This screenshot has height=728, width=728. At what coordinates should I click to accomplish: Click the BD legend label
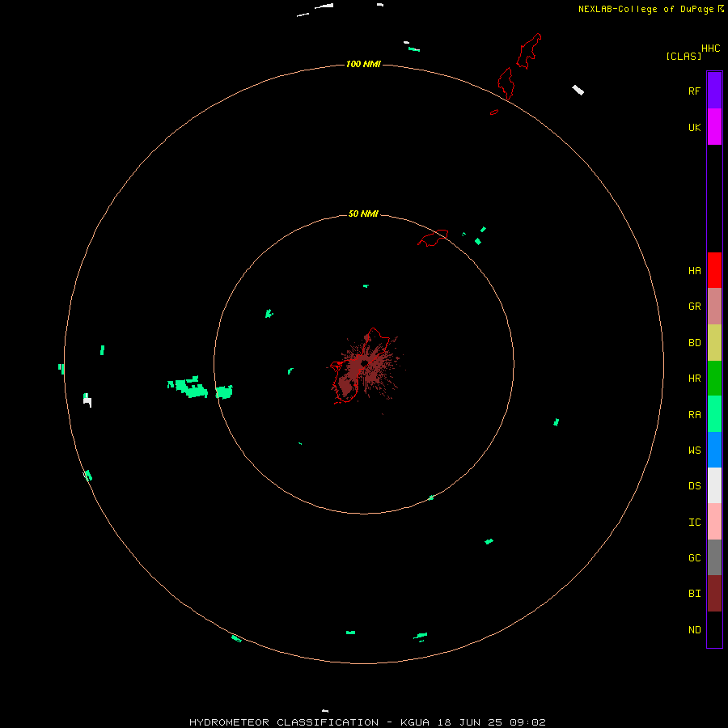tap(695, 343)
